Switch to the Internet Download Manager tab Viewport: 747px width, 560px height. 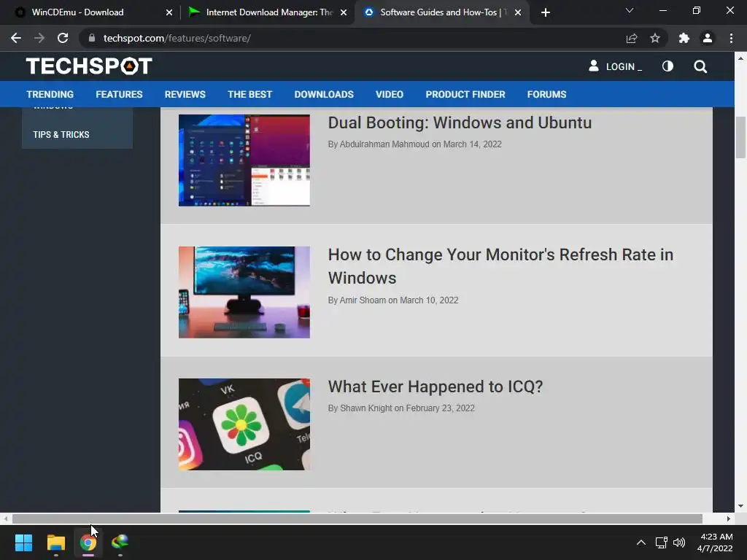[268, 12]
